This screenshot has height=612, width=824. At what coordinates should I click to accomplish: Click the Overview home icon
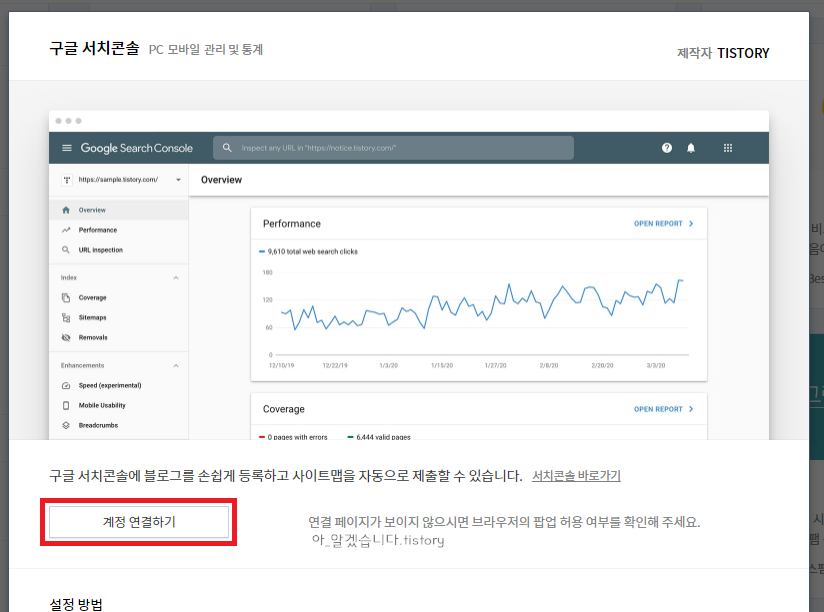pyautogui.click(x=66, y=210)
